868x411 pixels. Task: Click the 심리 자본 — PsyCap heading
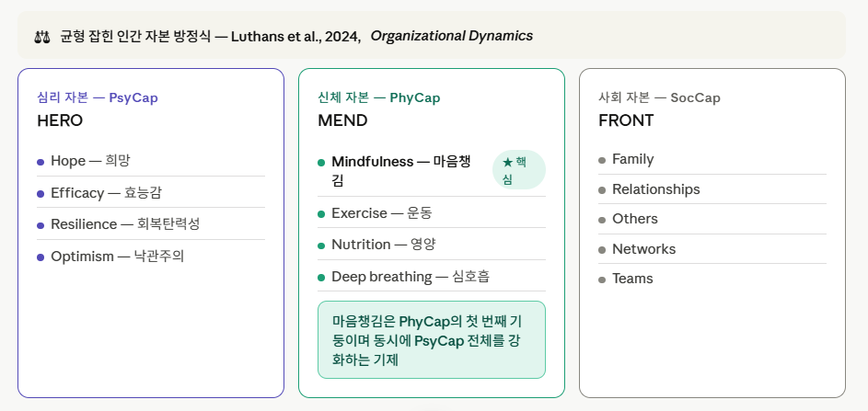[x=98, y=97]
